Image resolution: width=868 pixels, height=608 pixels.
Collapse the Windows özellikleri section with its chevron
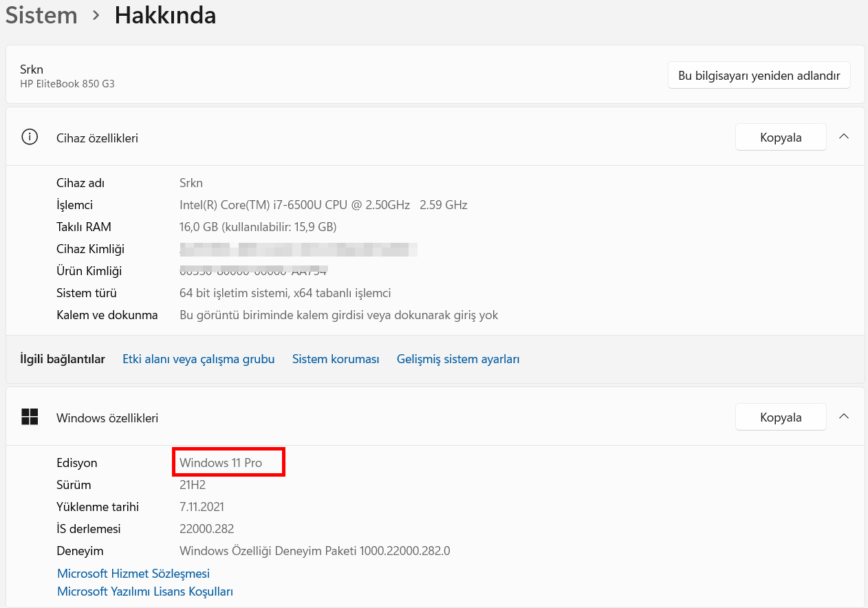[x=844, y=416]
